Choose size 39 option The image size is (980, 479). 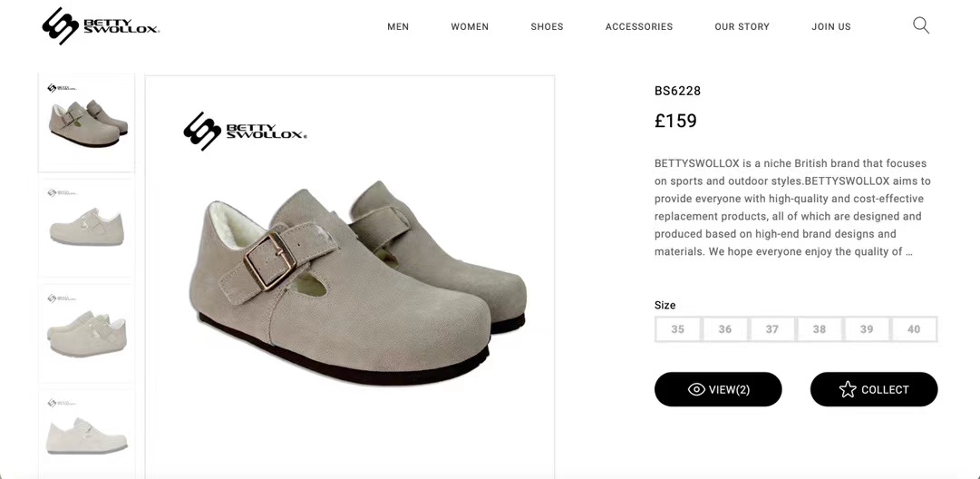867,329
